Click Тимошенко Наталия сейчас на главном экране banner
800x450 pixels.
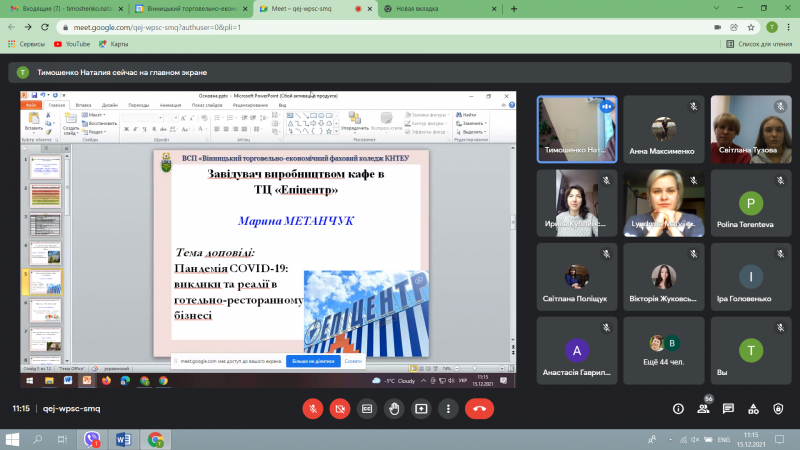[399, 72]
